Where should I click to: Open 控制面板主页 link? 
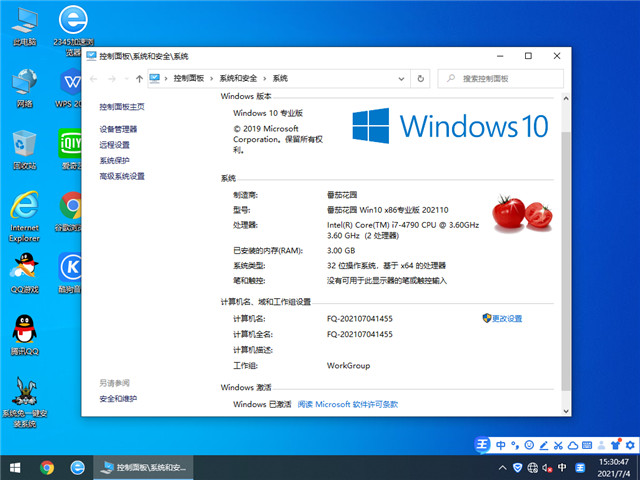pyautogui.click(x=122, y=107)
